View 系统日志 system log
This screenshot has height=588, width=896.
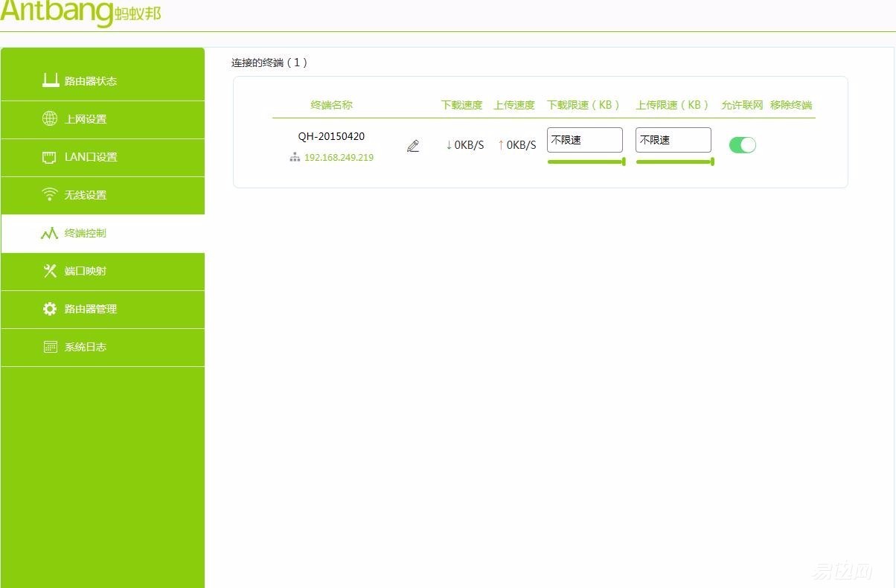point(103,347)
